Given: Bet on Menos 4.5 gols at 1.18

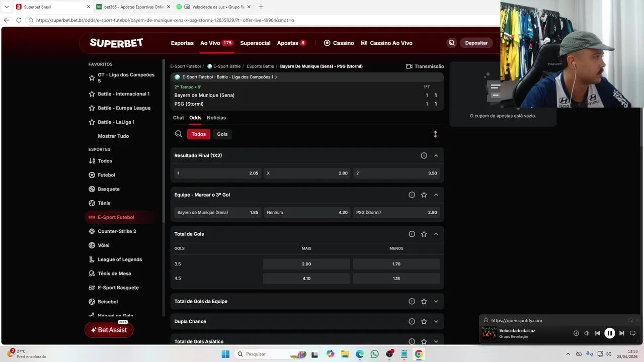Looking at the screenshot, I should [396, 278].
